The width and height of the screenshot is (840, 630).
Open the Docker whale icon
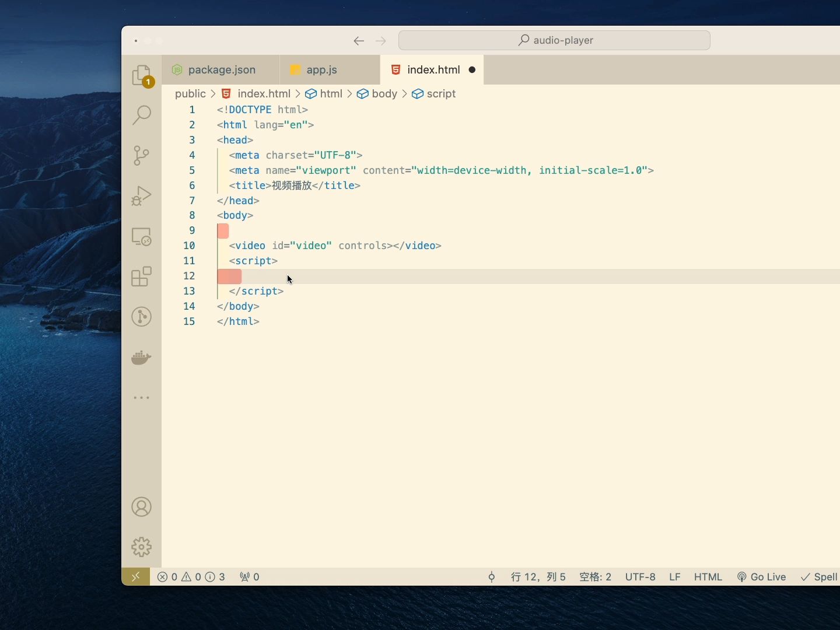(142, 357)
